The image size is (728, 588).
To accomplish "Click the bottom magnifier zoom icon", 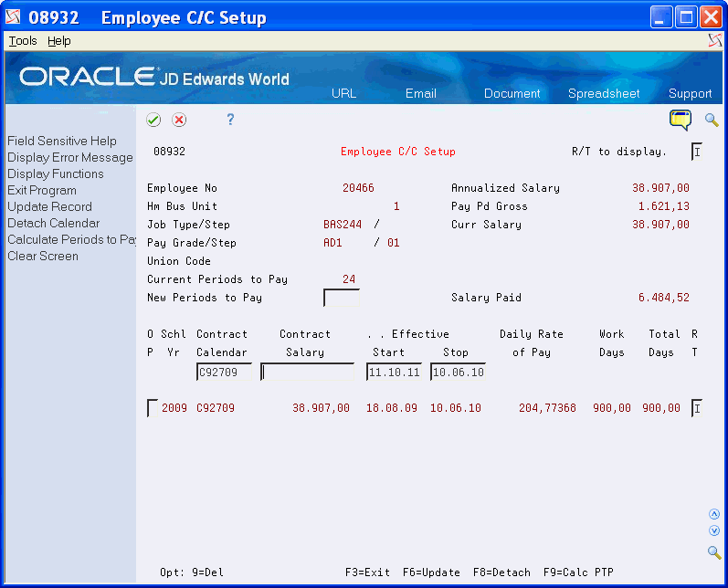I will [714, 551].
